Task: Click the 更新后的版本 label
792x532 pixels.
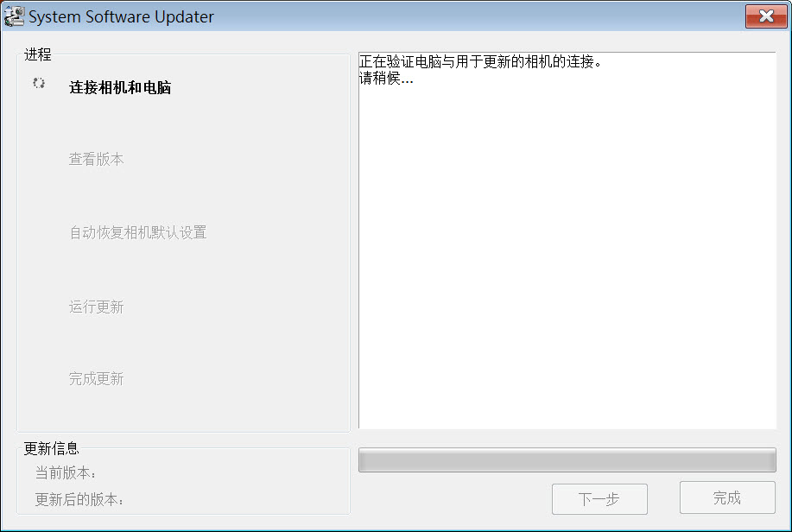Action: [79, 500]
